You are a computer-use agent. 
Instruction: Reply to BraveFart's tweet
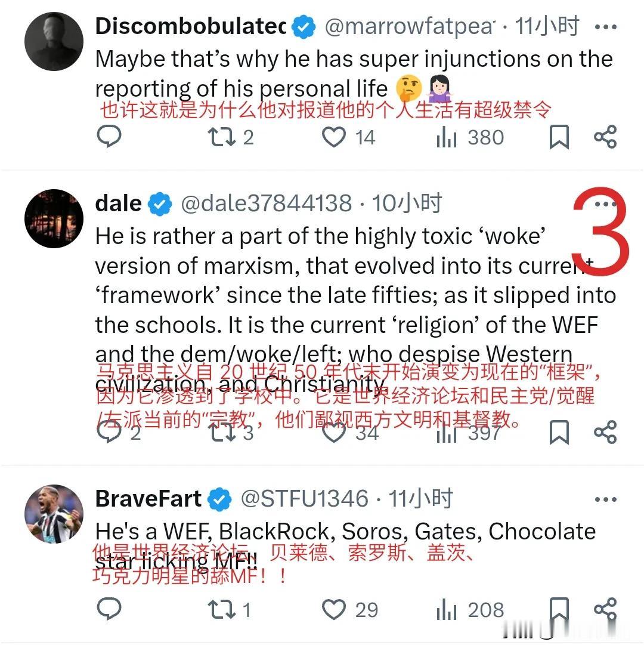[x=109, y=609]
